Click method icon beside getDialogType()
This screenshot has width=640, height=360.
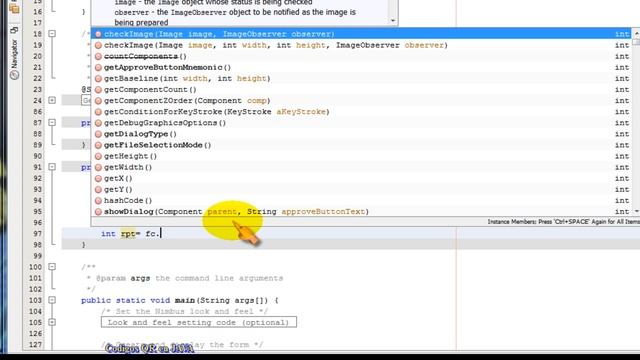coord(98,134)
